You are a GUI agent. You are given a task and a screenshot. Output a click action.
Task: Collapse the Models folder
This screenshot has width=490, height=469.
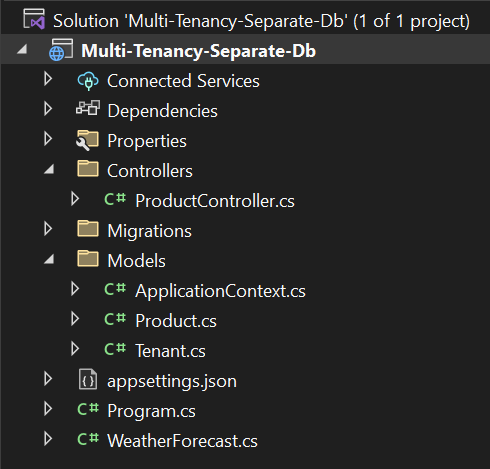[49, 259]
